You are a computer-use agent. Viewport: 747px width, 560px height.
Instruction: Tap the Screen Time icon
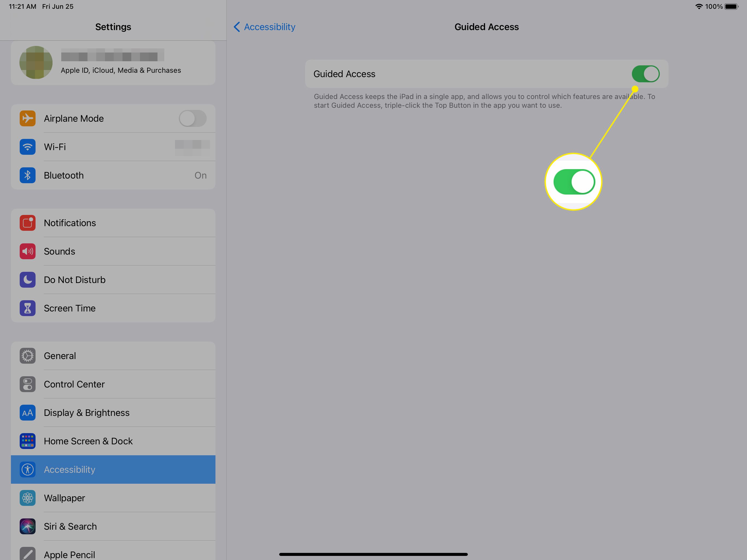(27, 308)
